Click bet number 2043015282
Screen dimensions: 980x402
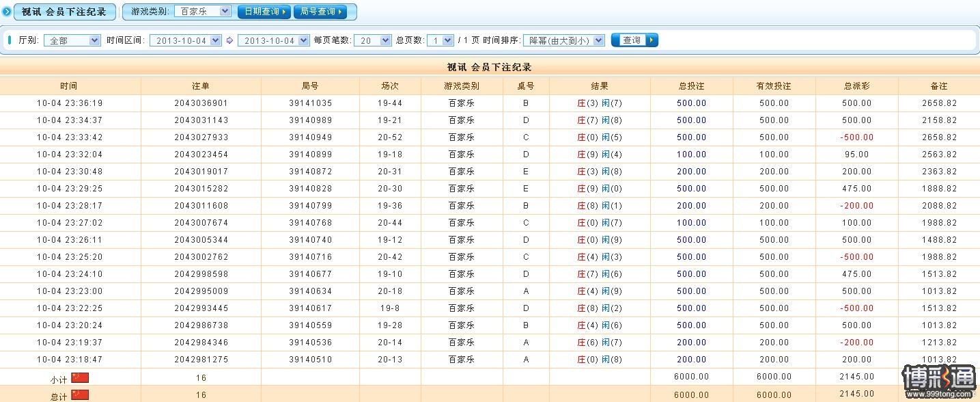[x=201, y=189]
